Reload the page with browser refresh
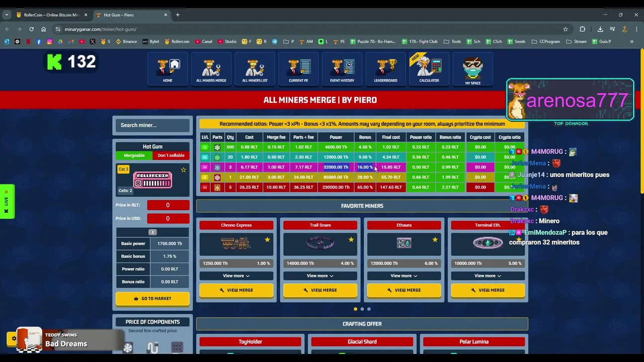Image resolution: width=644 pixels, height=362 pixels. pos(31,29)
